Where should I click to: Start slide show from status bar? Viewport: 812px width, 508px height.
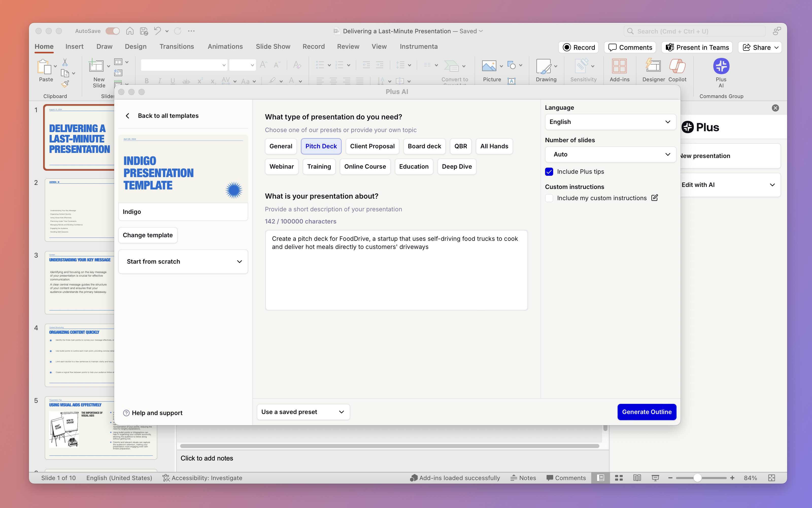655,478
